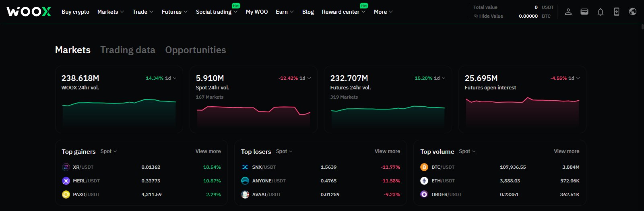644x211 pixels.
Task: Switch to Trading data tab
Action: tap(128, 50)
